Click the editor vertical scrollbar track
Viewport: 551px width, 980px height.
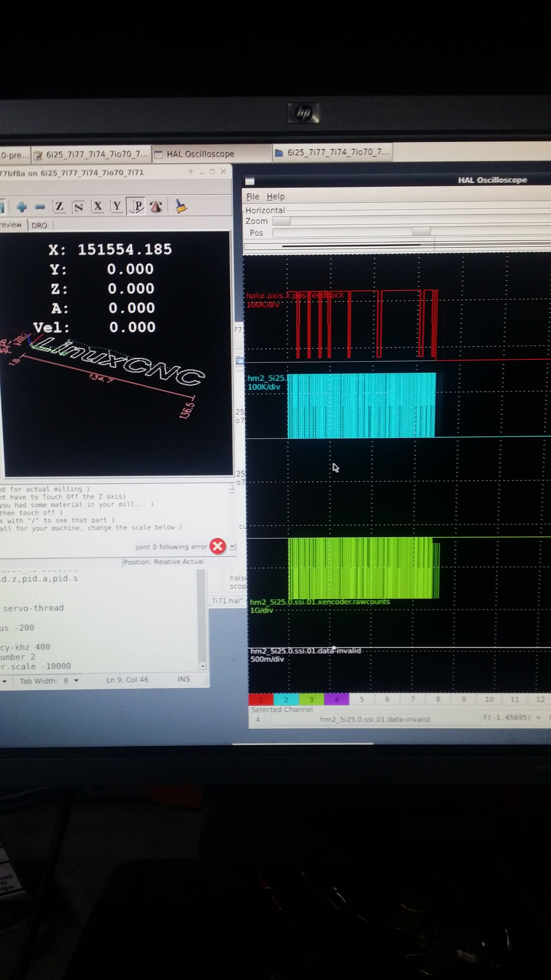[x=202, y=616]
